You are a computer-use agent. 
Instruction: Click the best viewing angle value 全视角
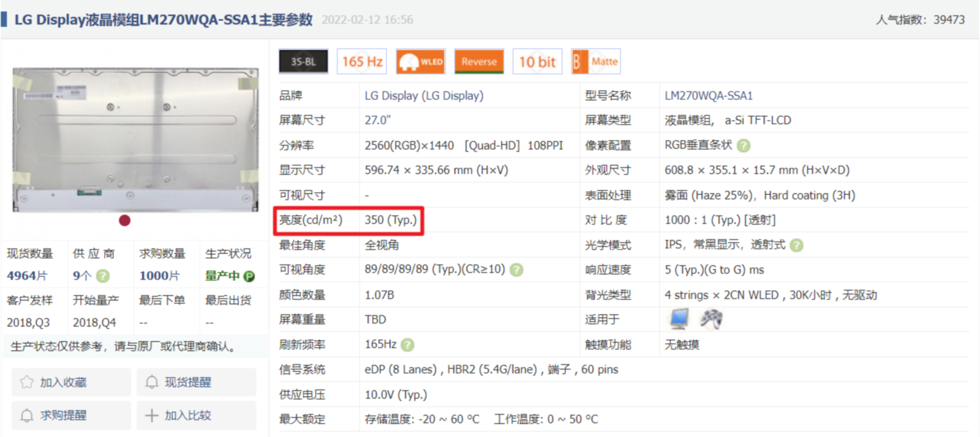tap(382, 245)
